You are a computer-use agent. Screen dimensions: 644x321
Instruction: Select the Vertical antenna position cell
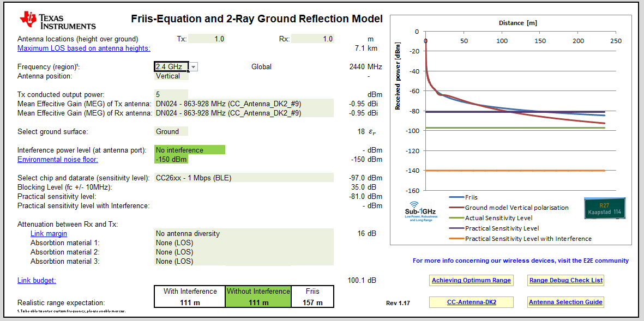tap(170, 76)
